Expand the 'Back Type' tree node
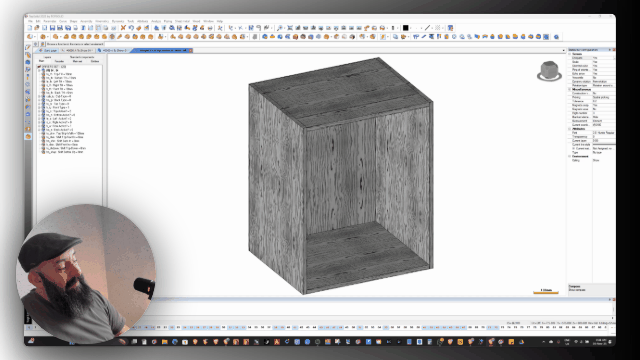The height and width of the screenshot is (360, 640). pyautogui.click(x=40, y=100)
